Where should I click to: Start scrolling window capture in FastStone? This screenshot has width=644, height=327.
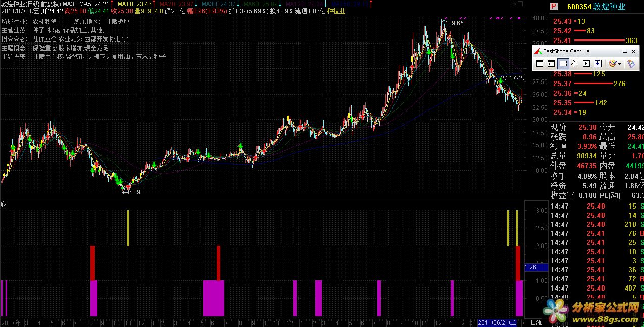click(597, 64)
